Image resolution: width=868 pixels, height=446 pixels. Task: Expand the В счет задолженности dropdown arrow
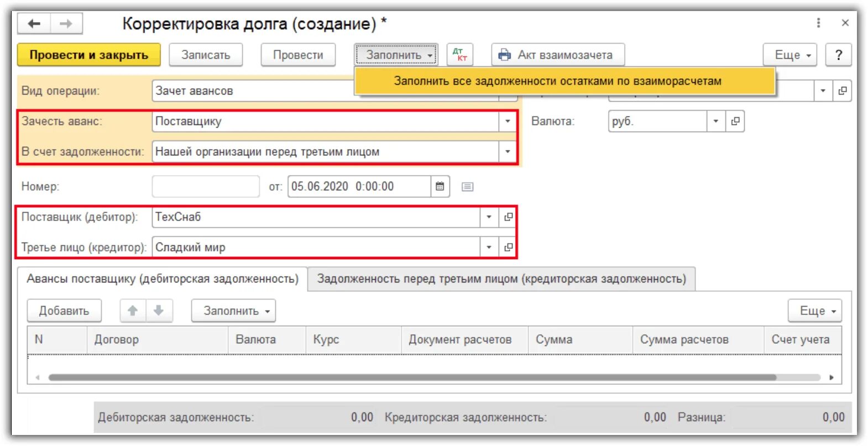(x=508, y=152)
